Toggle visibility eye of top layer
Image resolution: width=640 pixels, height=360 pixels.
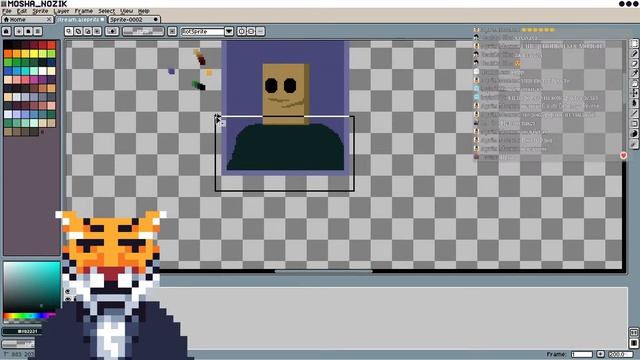pos(68,291)
